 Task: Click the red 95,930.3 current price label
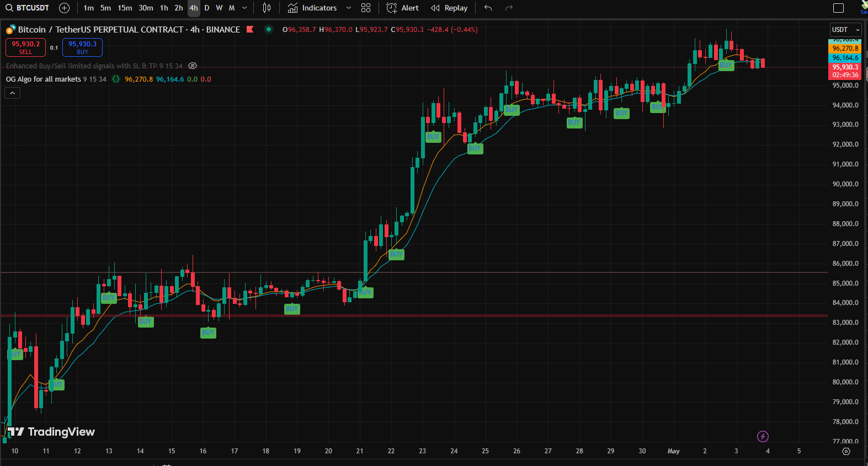(x=845, y=71)
